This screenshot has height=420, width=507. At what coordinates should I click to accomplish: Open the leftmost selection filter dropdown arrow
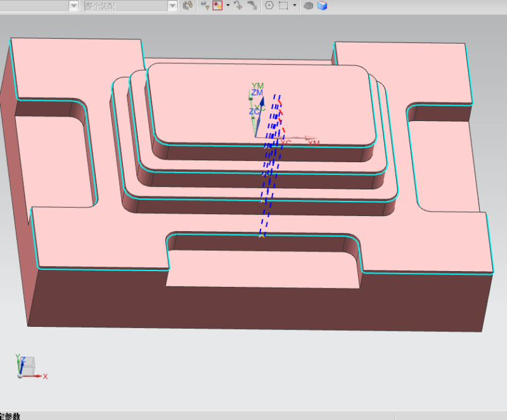74,6
